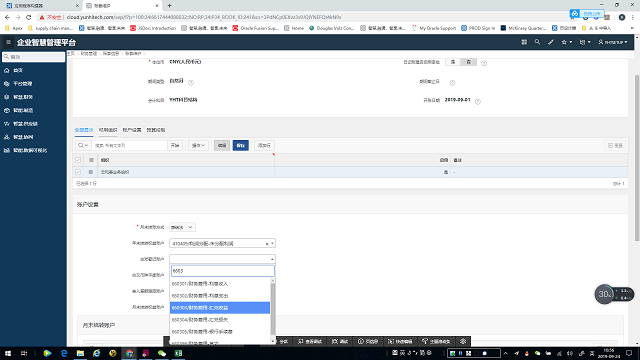The height and width of the screenshot is (360, 640).
Task: Click 主题漫游器 in developer toolbar
Action: coord(436,342)
